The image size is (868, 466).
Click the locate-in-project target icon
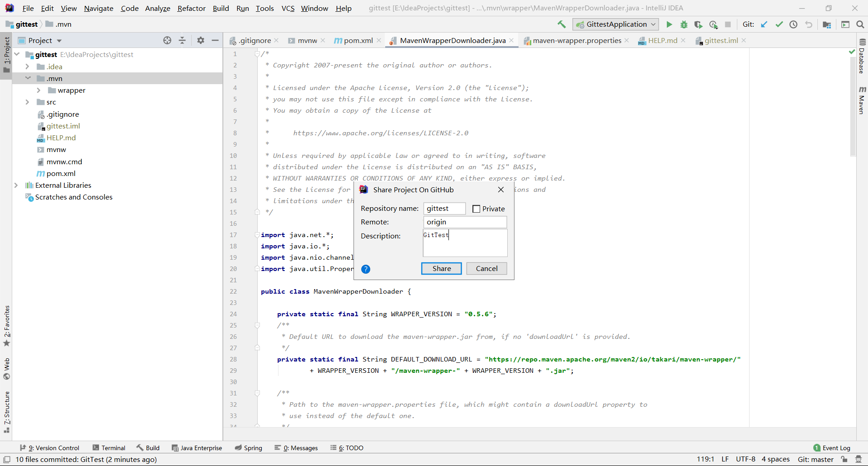[x=167, y=40]
